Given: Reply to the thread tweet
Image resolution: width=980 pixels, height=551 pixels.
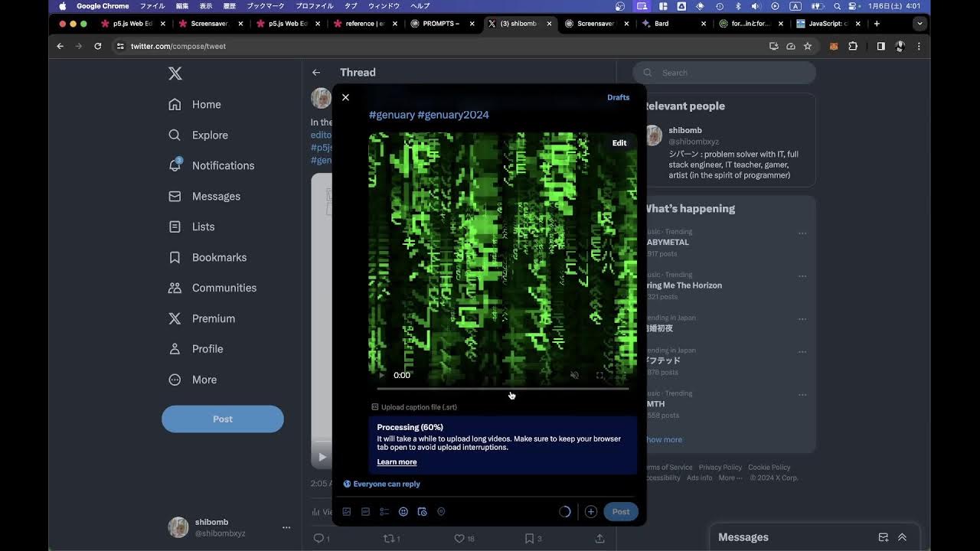Looking at the screenshot, I should (x=322, y=539).
